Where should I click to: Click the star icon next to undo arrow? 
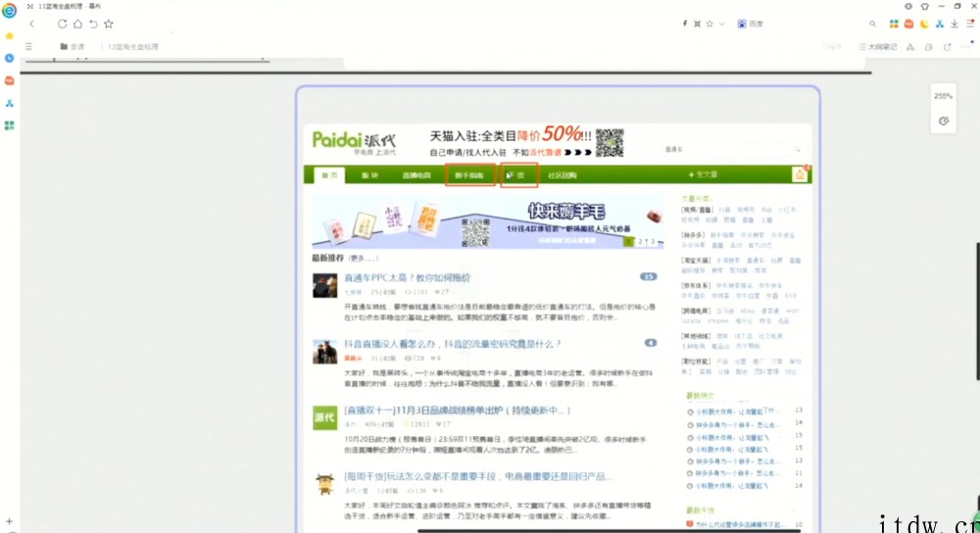109,24
